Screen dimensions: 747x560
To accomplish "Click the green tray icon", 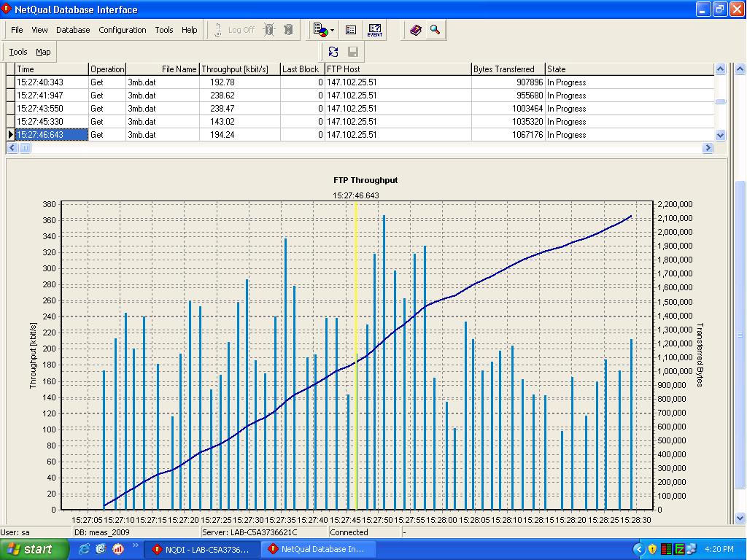I will tap(679, 549).
